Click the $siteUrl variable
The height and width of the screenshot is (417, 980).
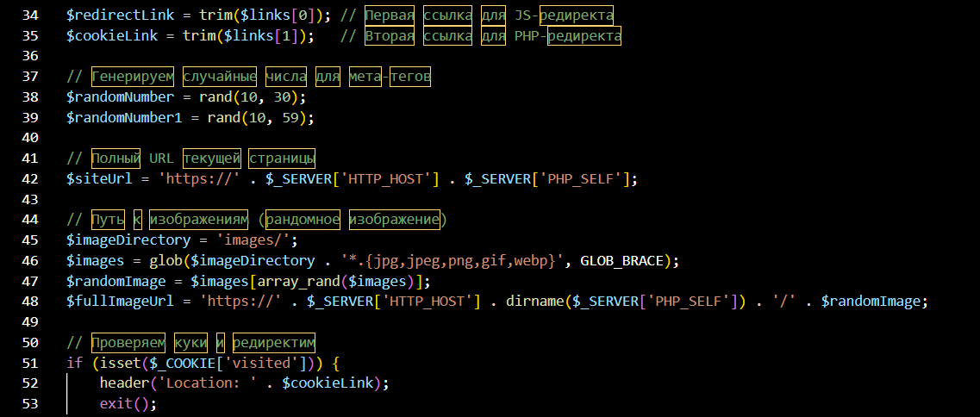[x=99, y=179]
